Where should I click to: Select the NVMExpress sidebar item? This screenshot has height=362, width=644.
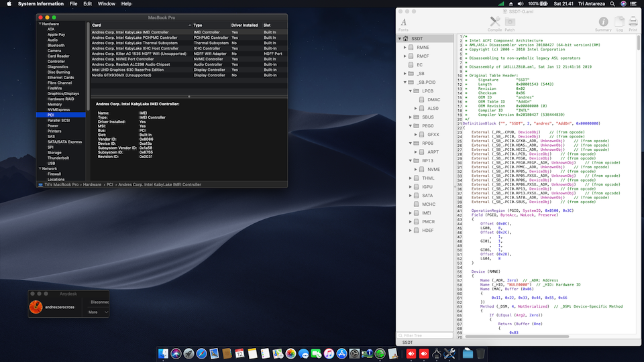(58, 109)
